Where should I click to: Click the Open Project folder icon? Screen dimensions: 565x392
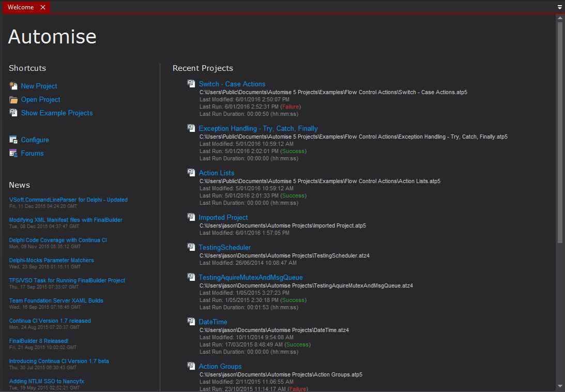pyautogui.click(x=13, y=99)
